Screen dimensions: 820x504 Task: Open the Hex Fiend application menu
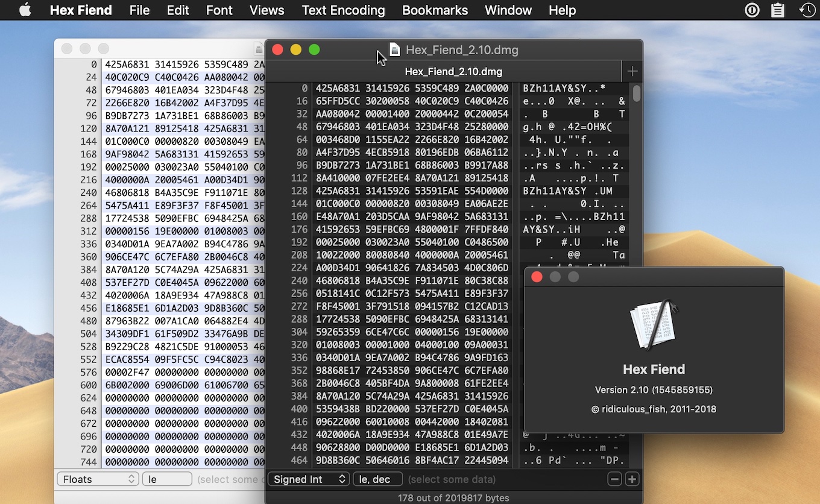(x=81, y=10)
